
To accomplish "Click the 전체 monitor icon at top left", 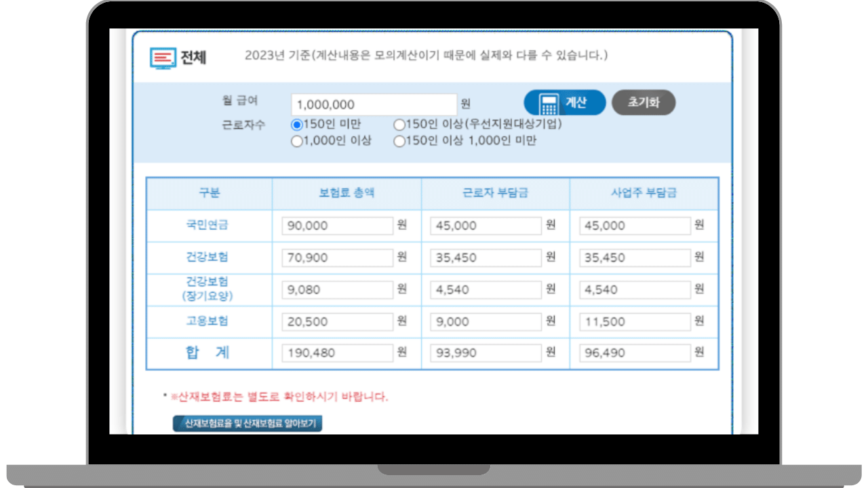I will click(162, 60).
